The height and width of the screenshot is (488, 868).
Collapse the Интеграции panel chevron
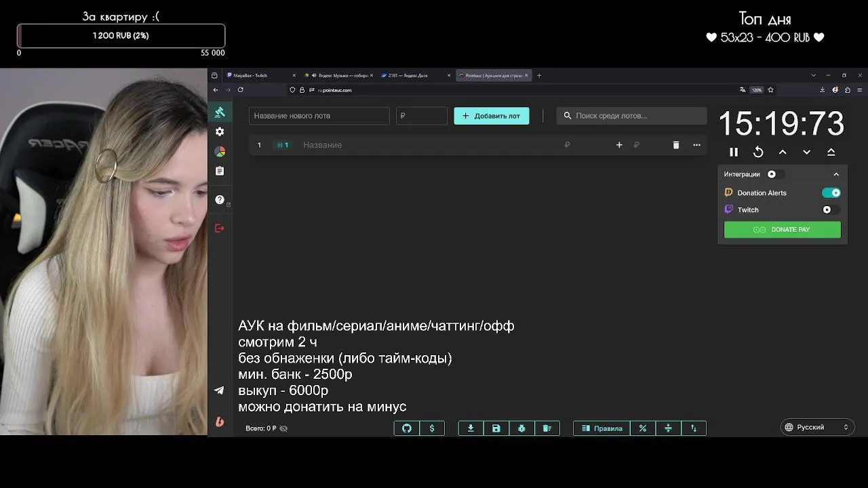click(x=836, y=174)
